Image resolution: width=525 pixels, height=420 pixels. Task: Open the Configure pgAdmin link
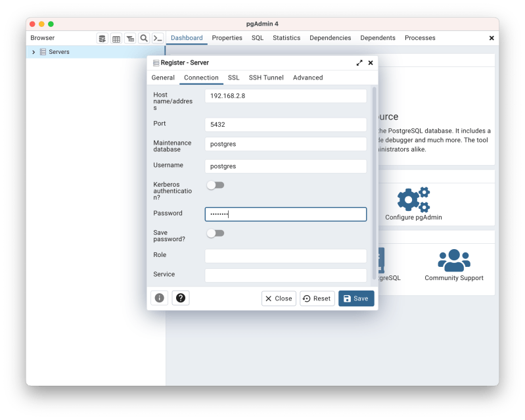[x=413, y=218]
